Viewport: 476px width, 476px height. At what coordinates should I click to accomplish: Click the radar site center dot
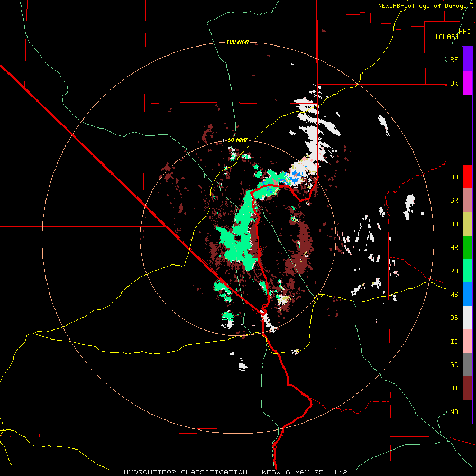(x=237, y=238)
